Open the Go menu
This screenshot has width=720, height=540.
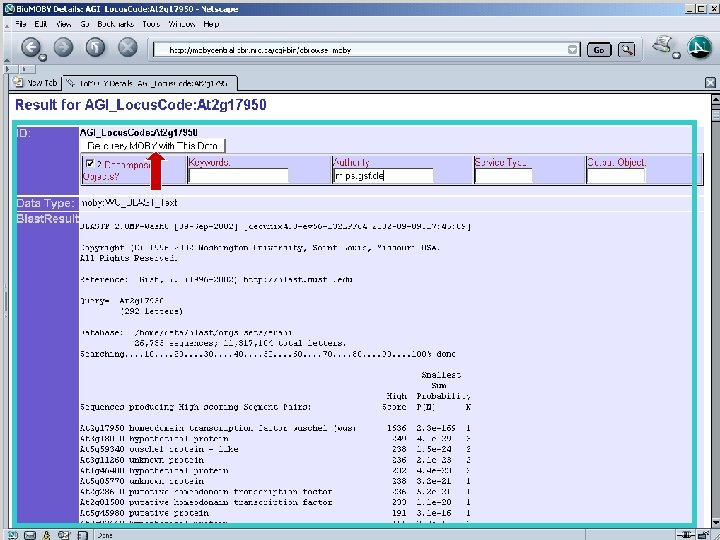pyautogui.click(x=84, y=24)
